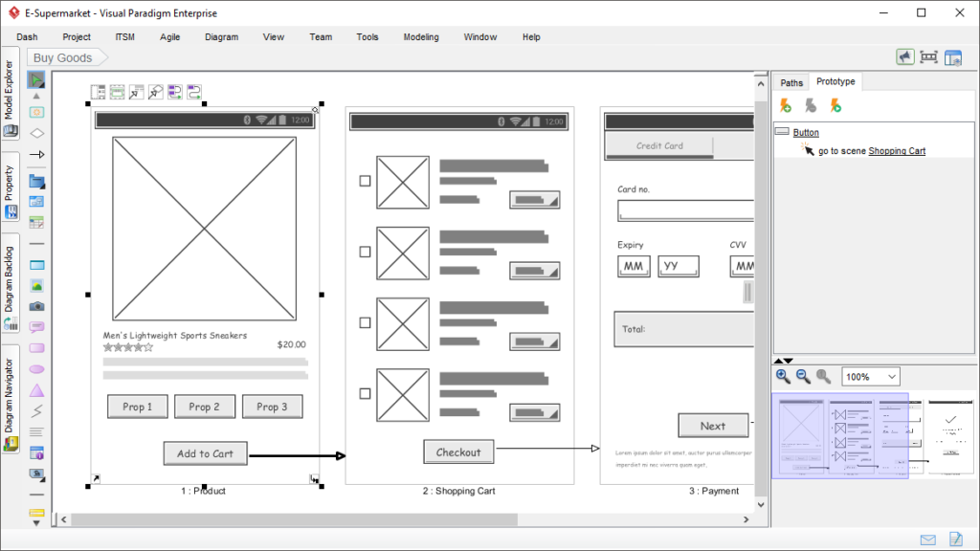Follow the Shopping Cart link in Prototype panel
This screenshot has height=551, width=980.
896,150
